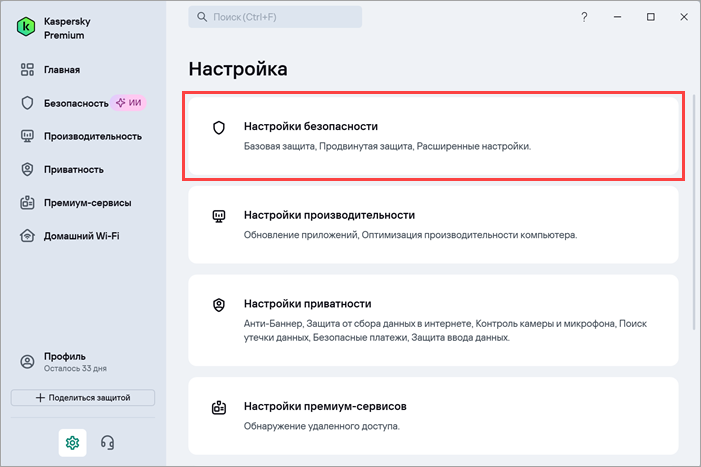Click text 'Обнаружение удаленного доступа.'
Screen dimensions: 701x467
321,426
